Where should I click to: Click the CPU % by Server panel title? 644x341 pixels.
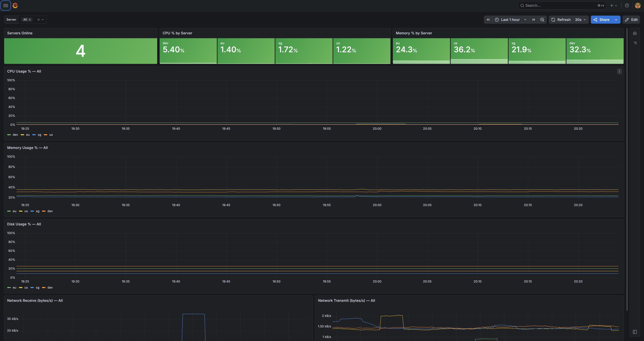(x=177, y=33)
